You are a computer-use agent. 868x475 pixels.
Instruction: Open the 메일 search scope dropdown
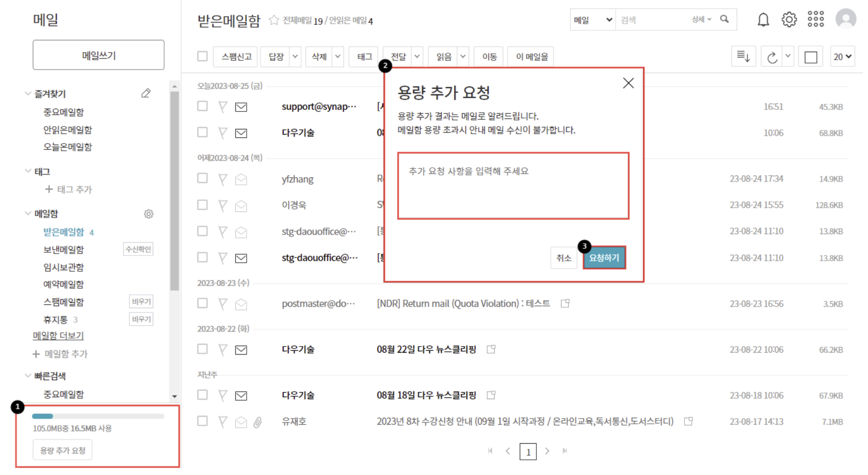pos(592,20)
